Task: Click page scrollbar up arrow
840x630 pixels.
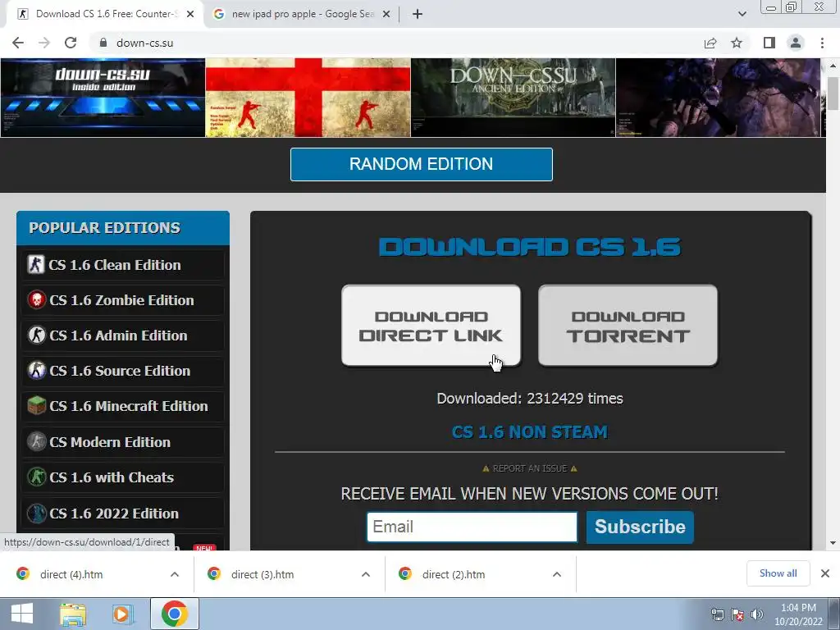Action: [833, 66]
